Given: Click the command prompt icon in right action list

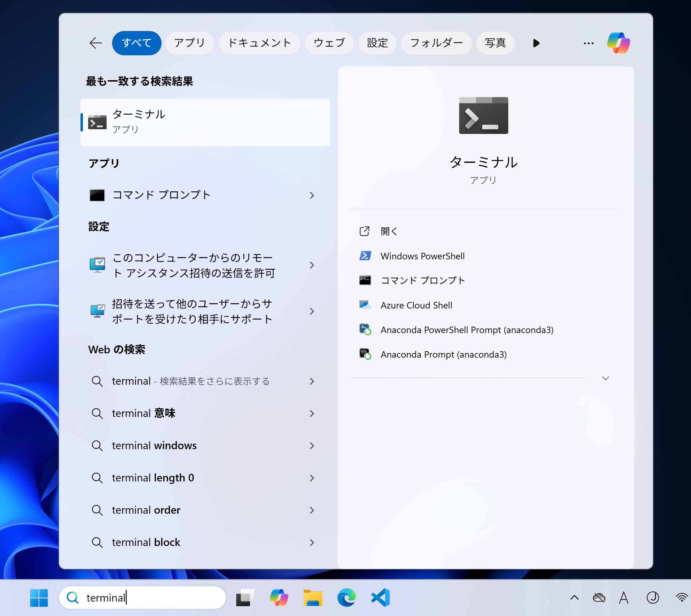Looking at the screenshot, I should pyautogui.click(x=365, y=280).
